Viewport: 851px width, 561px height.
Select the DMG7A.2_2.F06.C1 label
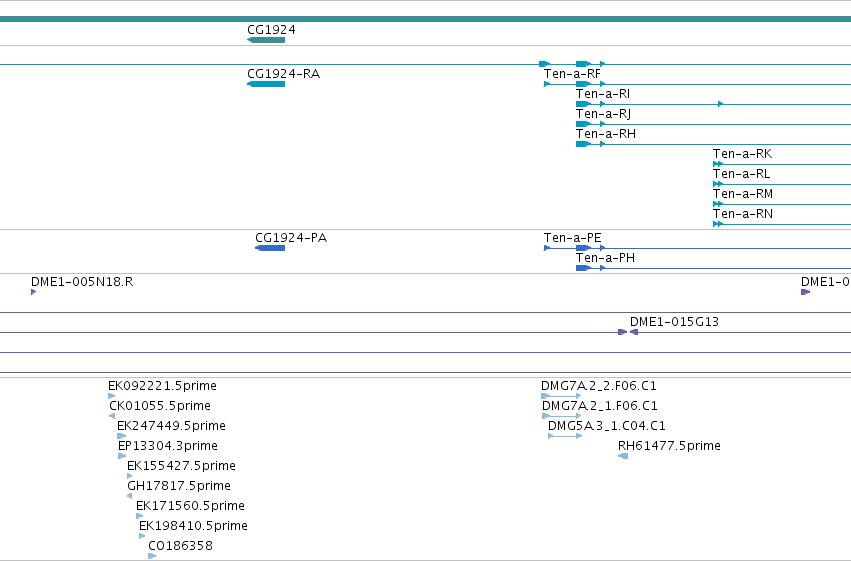click(x=599, y=386)
